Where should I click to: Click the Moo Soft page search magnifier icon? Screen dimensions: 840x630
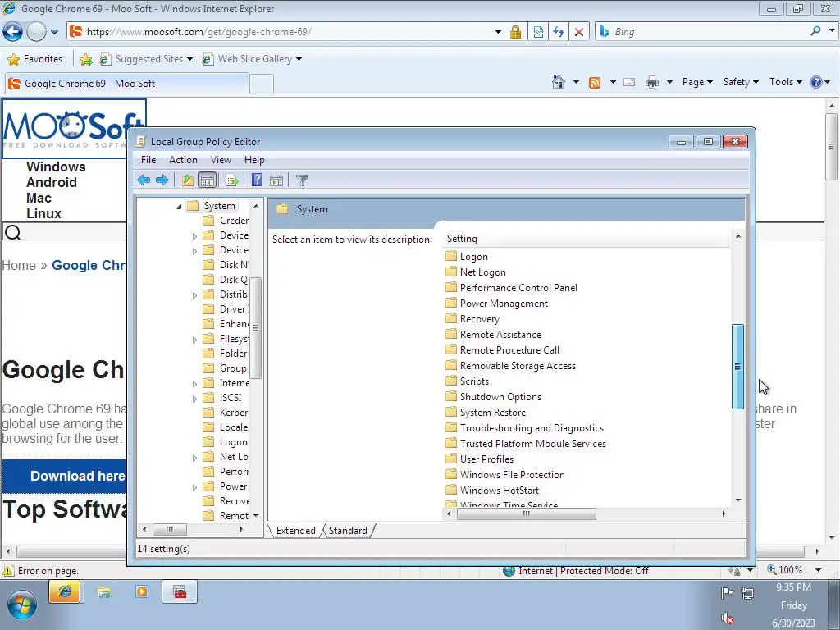click(x=12, y=232)
